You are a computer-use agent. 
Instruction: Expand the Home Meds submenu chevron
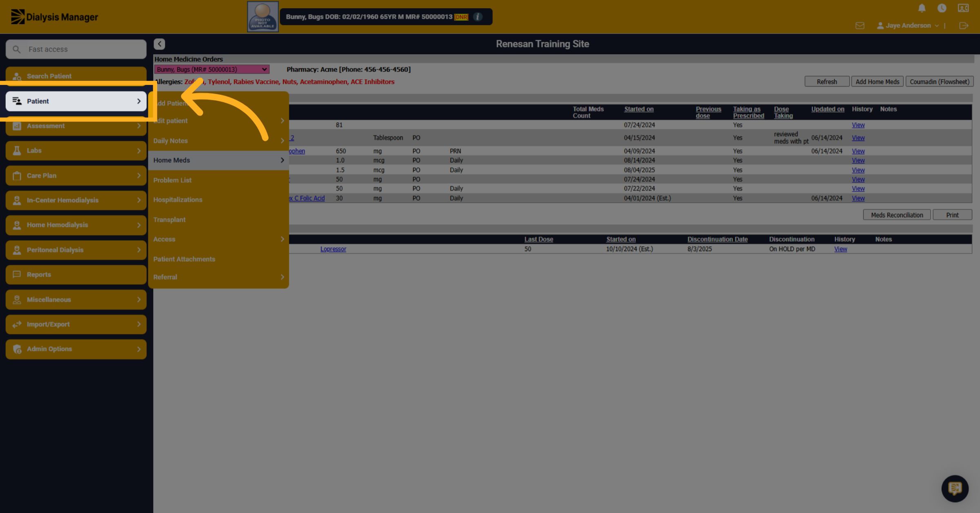pos(282,160)
